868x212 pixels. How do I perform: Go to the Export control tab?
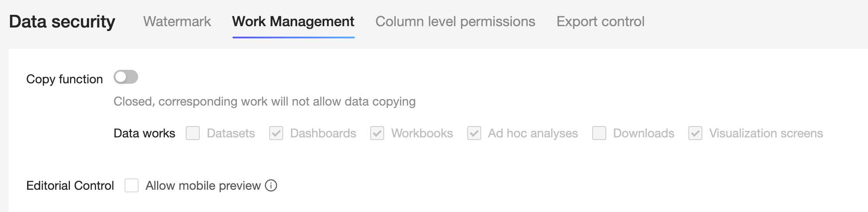click(600, 21)
